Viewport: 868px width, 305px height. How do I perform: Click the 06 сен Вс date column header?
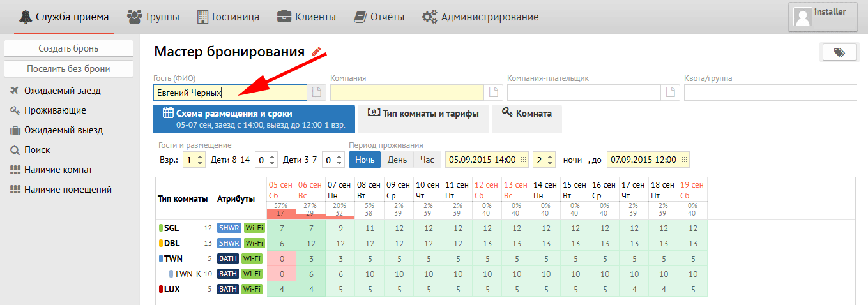pyautogui.click(x=310, y=190)
